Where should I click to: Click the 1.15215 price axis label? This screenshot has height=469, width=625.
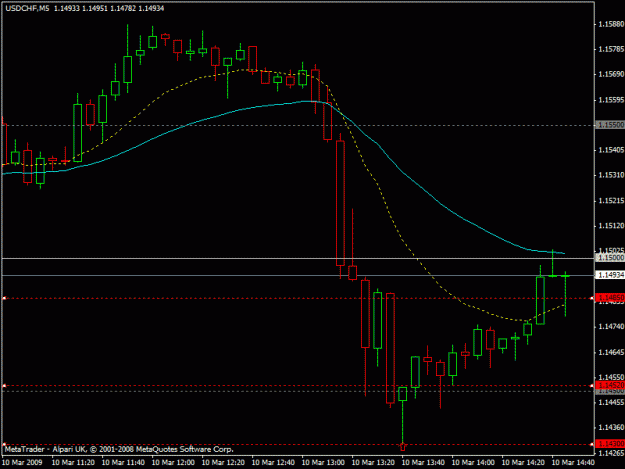tap(611, 201)
